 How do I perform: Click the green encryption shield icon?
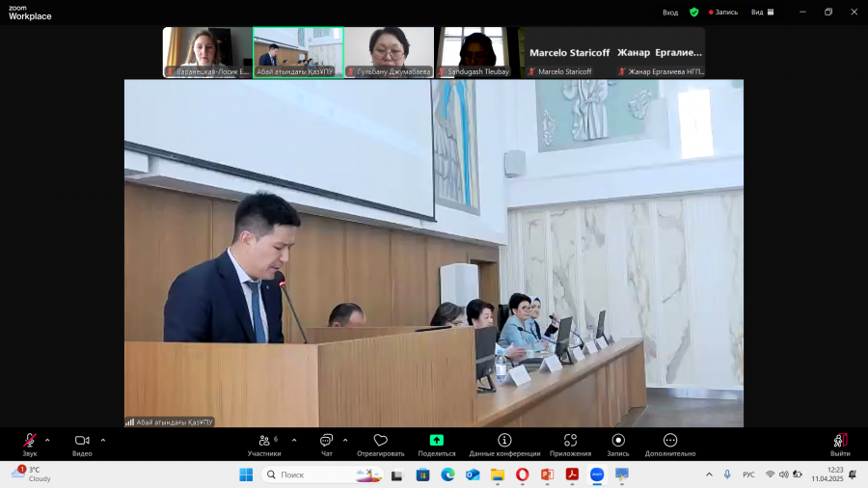[693, 13]
